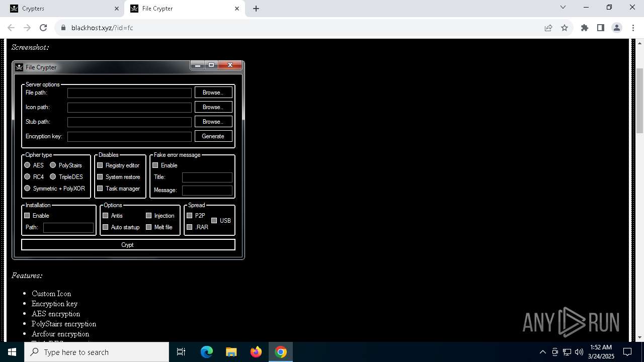Click into the Encryption key field
Screen dimensions: 644x362
tap(130, 136)
